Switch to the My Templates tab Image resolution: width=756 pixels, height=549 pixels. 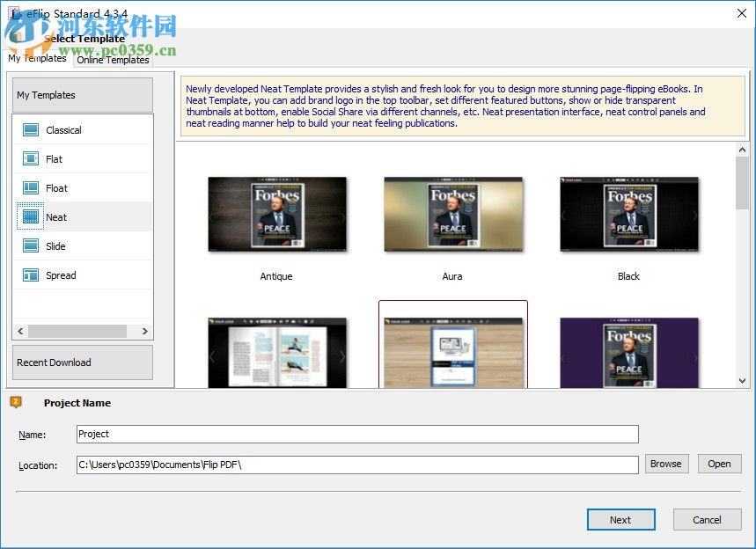tap(36, 58)
